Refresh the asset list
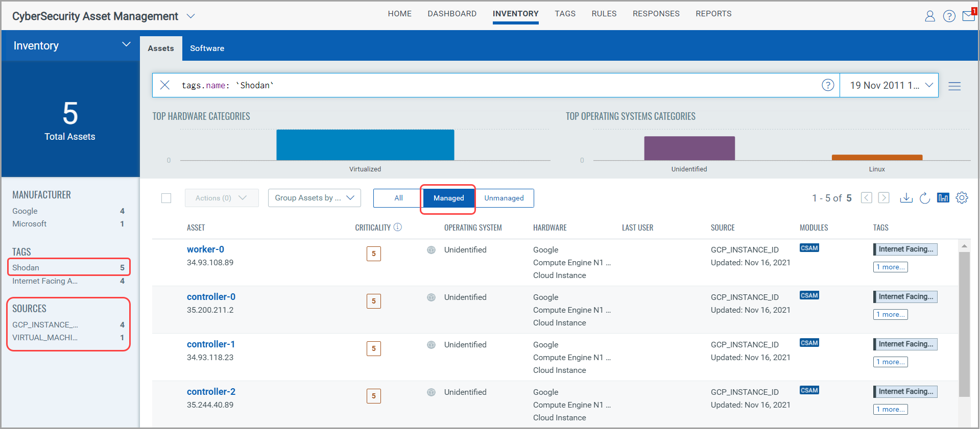 click(925, 198)
